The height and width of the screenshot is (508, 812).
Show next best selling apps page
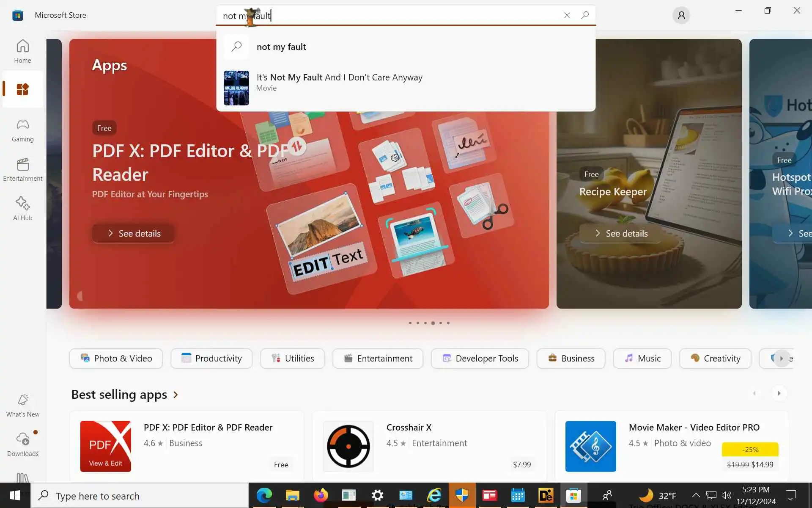[x=779, y=393]
